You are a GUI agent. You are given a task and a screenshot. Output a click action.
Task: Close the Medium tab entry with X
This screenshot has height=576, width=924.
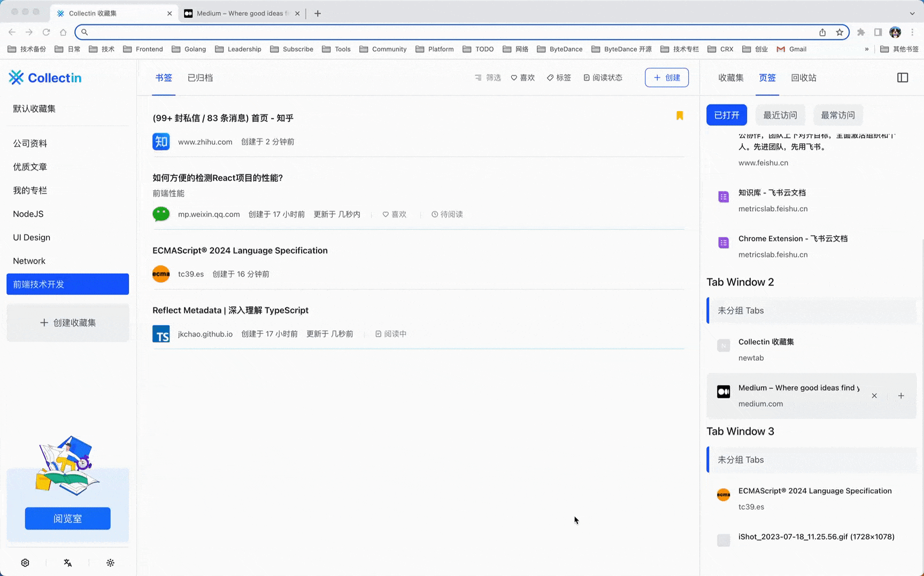pyautogui.click(x=874, y=396)
